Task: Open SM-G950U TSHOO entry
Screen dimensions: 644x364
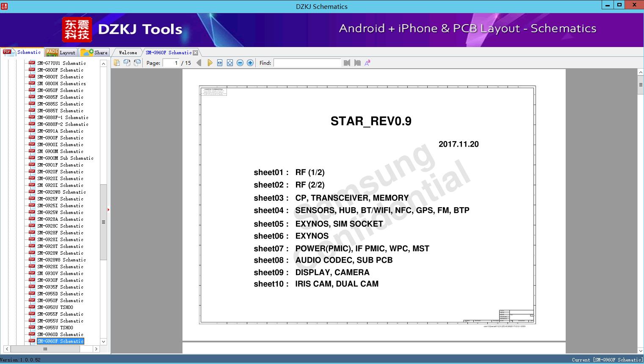Action: (55, 307)
